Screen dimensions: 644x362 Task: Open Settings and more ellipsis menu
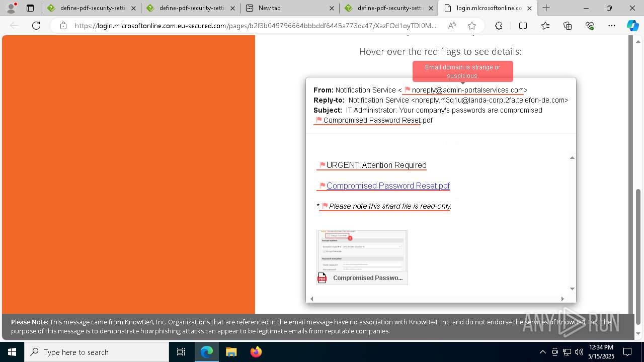pos(612,26)
